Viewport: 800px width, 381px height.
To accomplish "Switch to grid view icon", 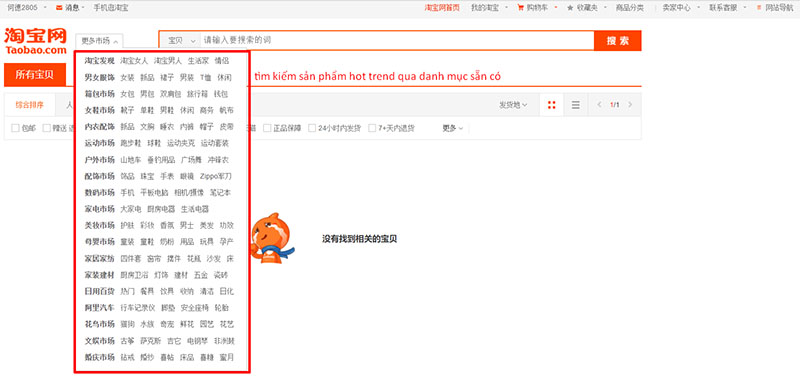I will point(551,105).
